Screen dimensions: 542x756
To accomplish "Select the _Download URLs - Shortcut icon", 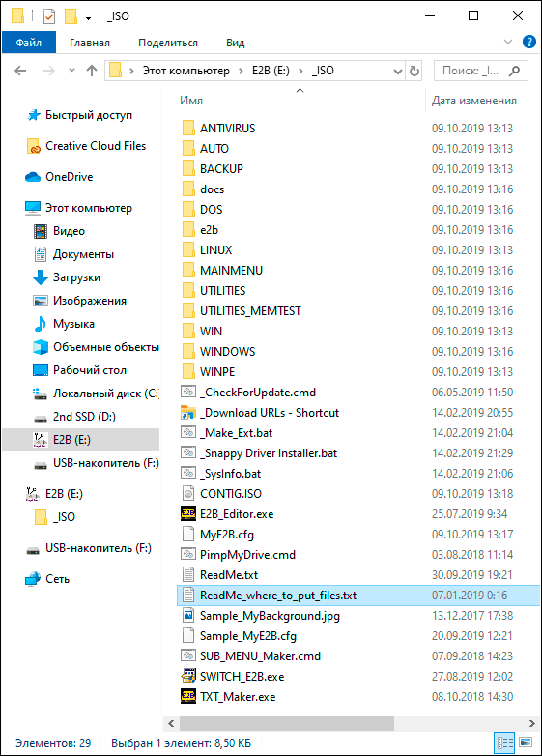I will (x=188, y=412).
